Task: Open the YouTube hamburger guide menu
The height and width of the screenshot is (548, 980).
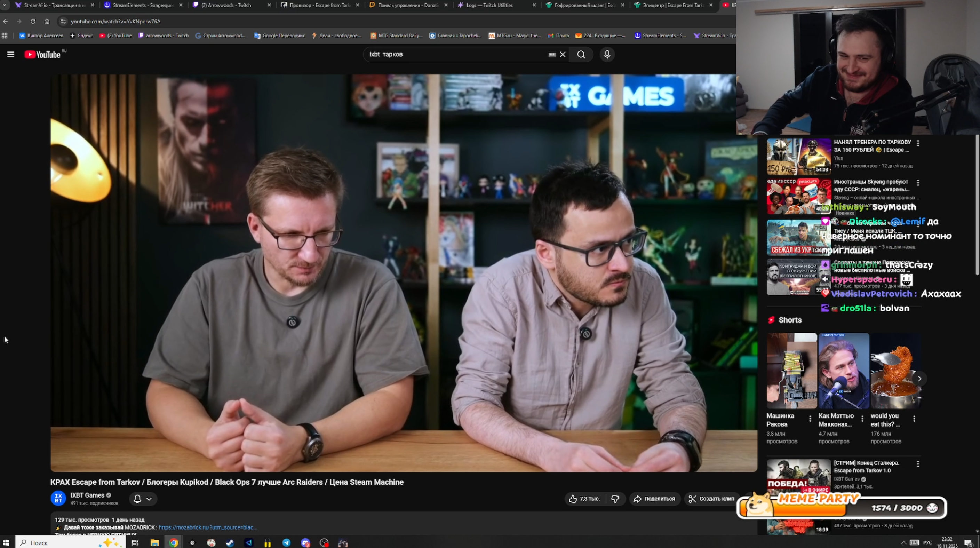Action: pos(11,54)
